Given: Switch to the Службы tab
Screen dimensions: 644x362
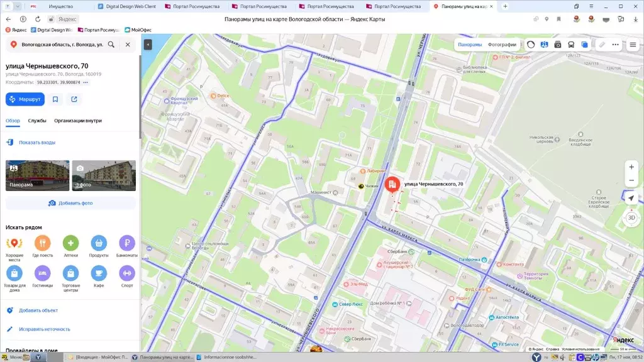Looking at the screenshot, I should tap(37, 121).
